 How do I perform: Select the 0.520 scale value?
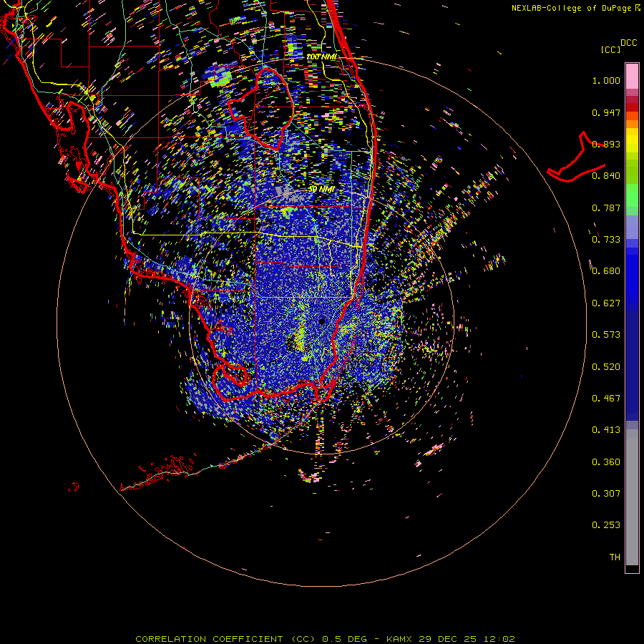[606, 367]
